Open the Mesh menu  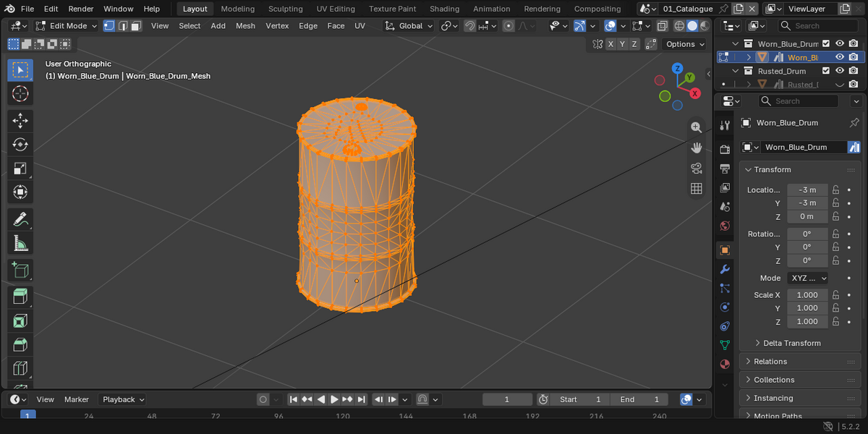[x=246, y=25]
